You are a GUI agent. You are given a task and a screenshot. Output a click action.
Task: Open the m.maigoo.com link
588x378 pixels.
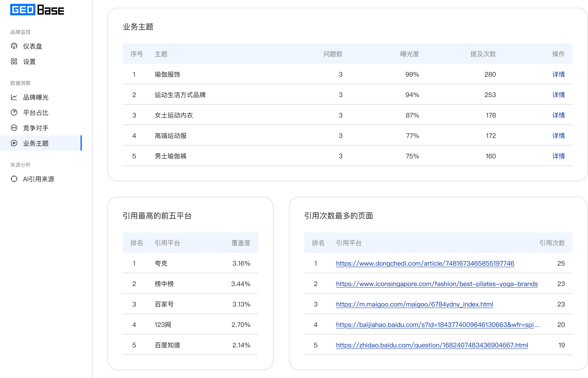(414, 304)
